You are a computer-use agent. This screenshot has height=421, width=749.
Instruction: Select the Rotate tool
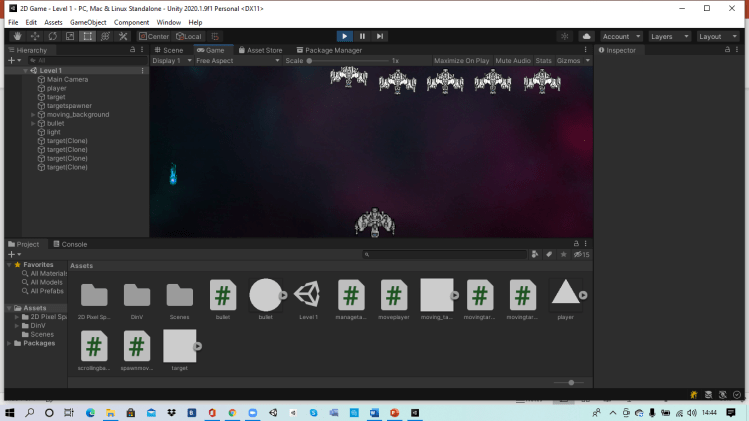pyautogui.click(x=52, y=36)
